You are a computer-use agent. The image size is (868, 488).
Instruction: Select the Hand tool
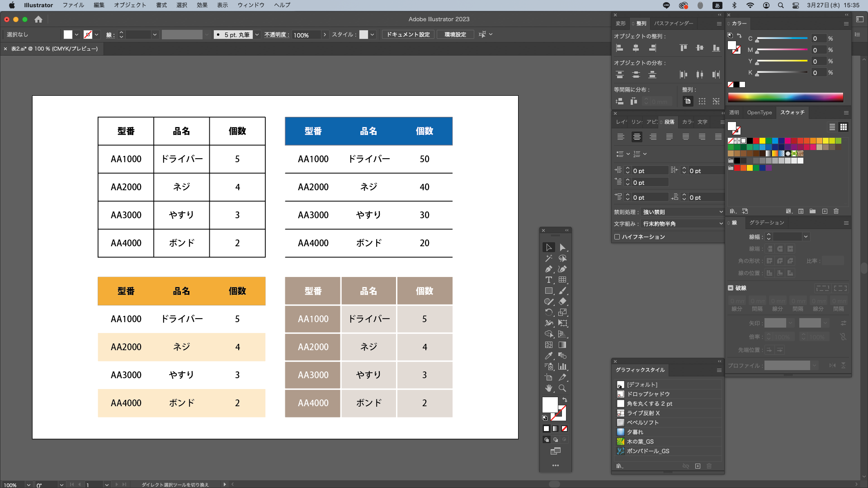point(548,388)
